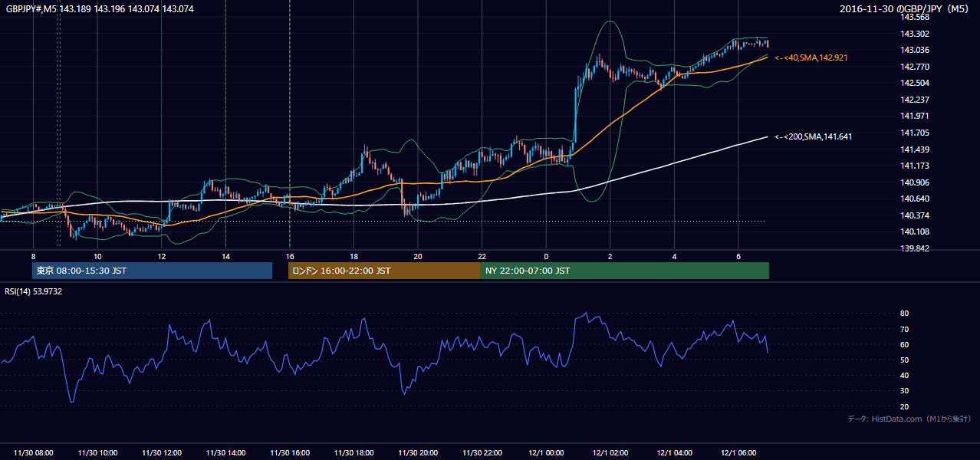Click the RSI 40 level label
Viewport: 980px width, 460px height.
(x=905, y=375)
